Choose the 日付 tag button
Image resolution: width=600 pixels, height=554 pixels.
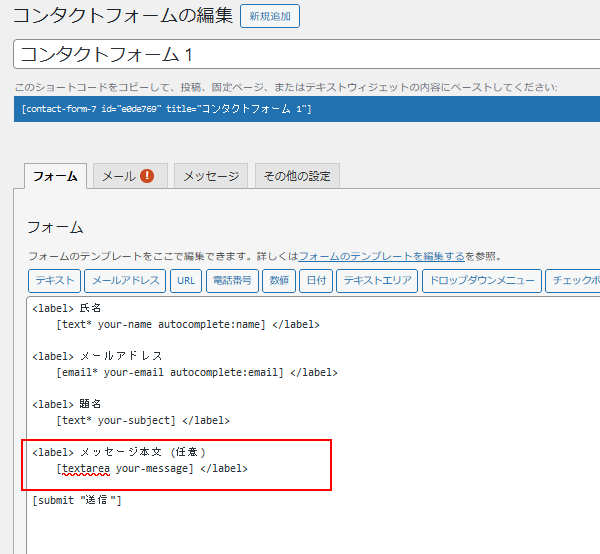[316, 281]
